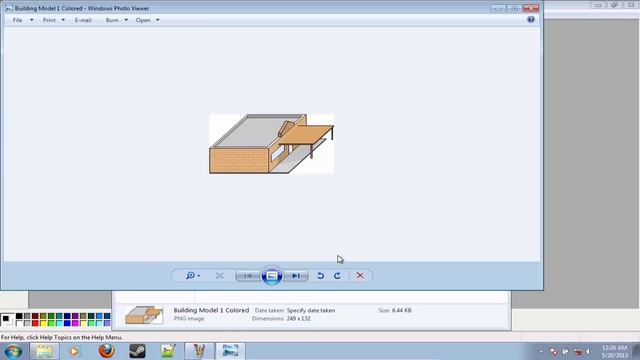Go to the next photo
This screenshot has height=360, width=640.
click(296, 276)
